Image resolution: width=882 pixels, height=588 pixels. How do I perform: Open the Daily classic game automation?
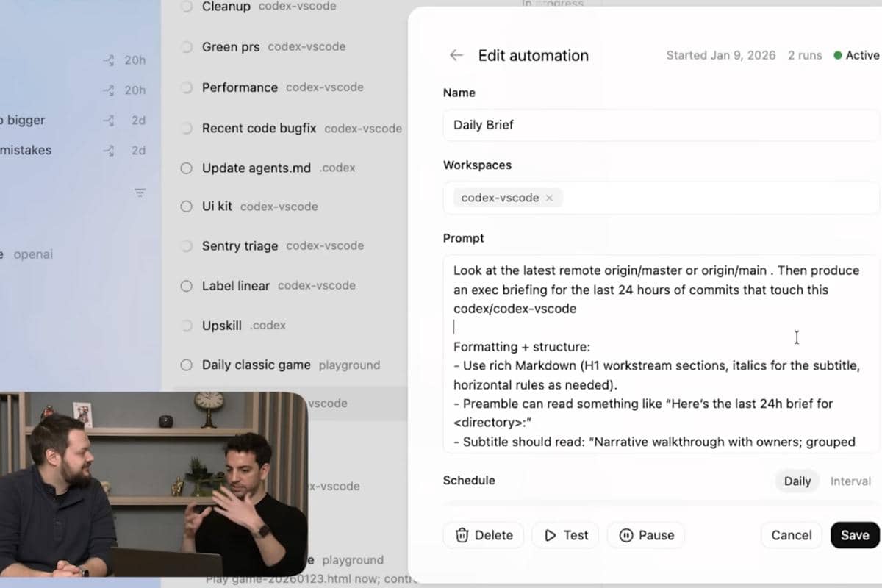coord(256,365)
